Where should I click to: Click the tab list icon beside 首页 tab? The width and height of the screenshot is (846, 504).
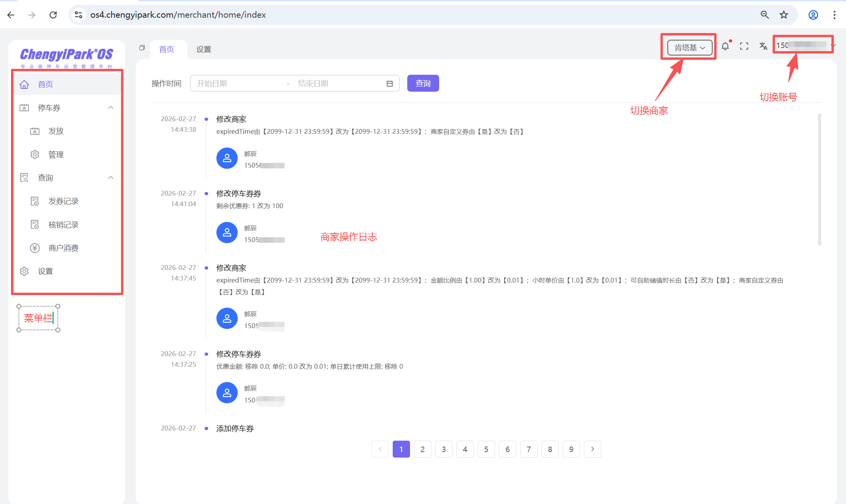click(x=142, y=48)
